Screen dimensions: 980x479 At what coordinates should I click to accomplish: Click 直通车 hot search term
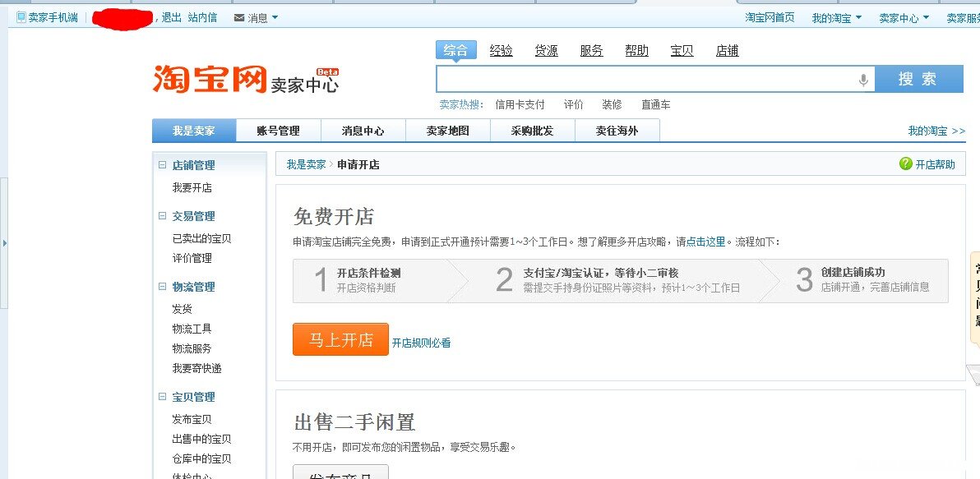pyautogui.click(x=655, y=104)
